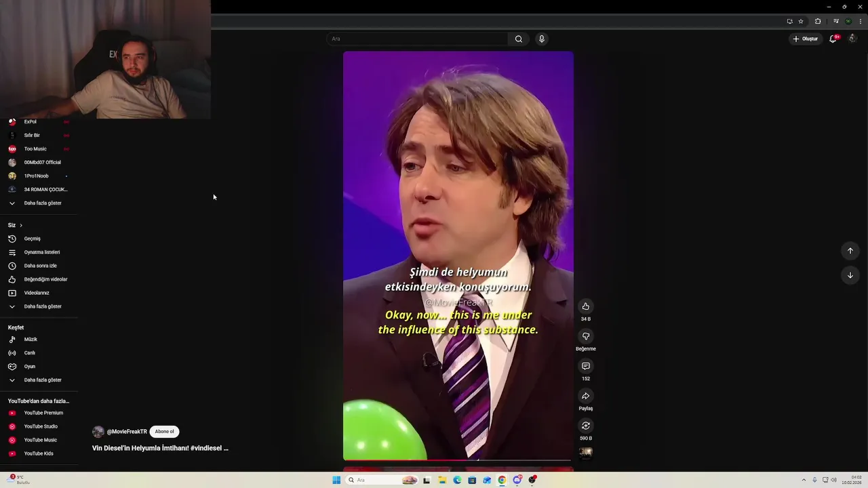Click the Oluştur create button
Screen dimensions: 868x488
click(806, 39)
